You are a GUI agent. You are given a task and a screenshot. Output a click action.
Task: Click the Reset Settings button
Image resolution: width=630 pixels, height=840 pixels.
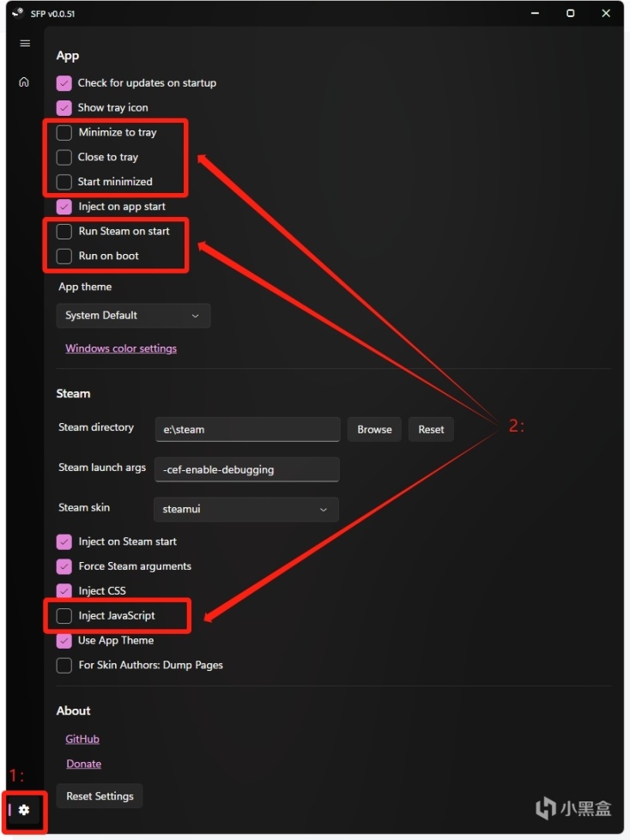point(100,796)
